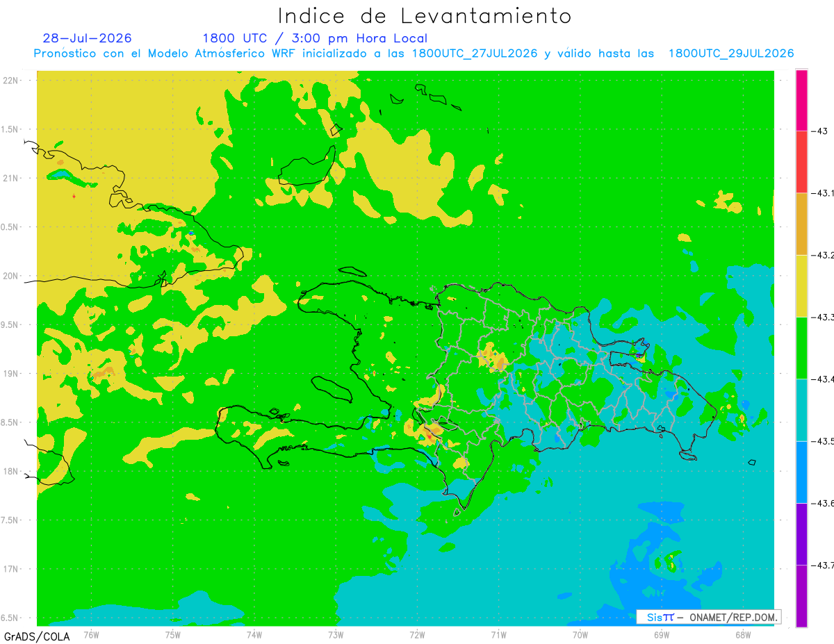Click the latitude label '19N'

coord(10,374)
